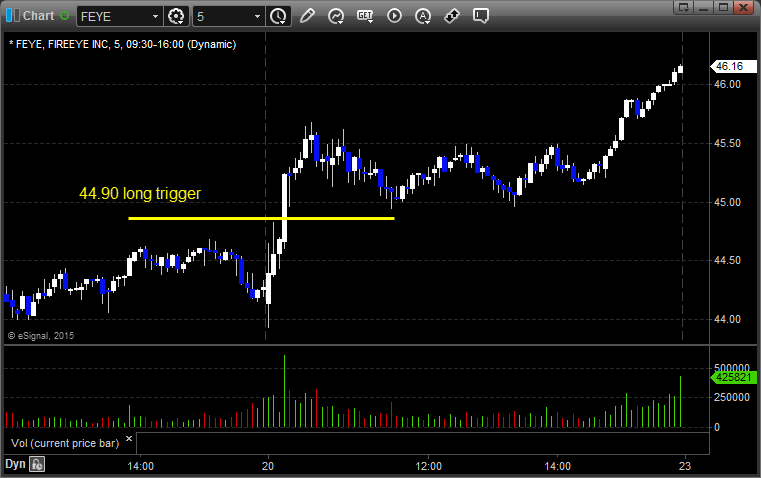Image resolution: width=761 pixels, height=478 pixels.
Task: Select the pencil drawing tool
Action: pyautogui.click(x=307, y=16)
